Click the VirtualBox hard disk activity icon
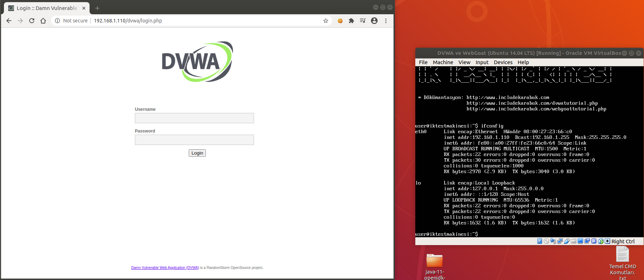644x280 pixels. [x=539, y=241]
